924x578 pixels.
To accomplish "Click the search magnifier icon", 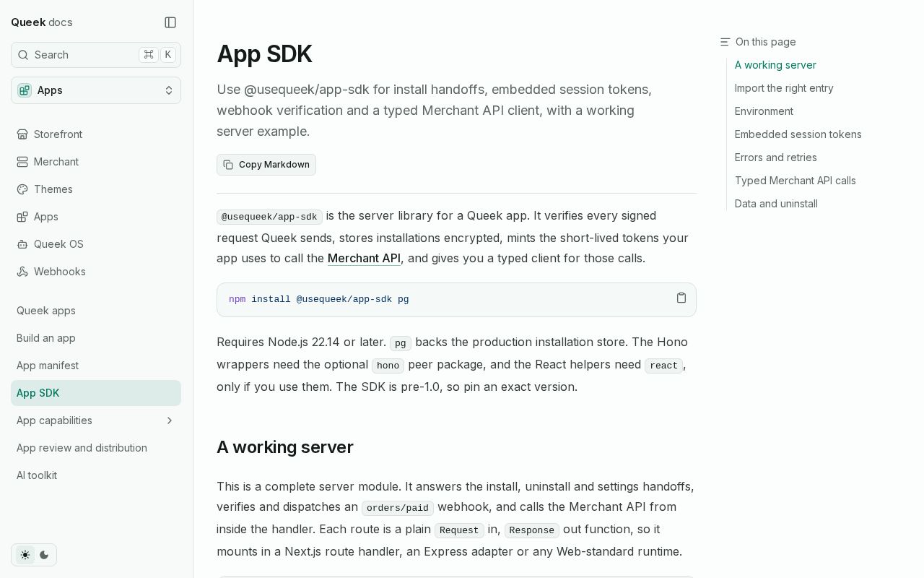I will pos(23,55).
